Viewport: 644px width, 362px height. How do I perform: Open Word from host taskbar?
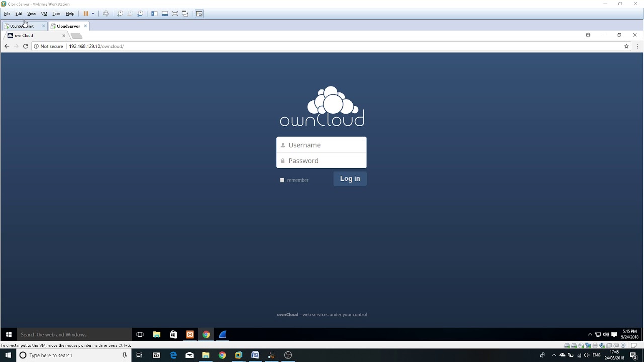point(255,355)
